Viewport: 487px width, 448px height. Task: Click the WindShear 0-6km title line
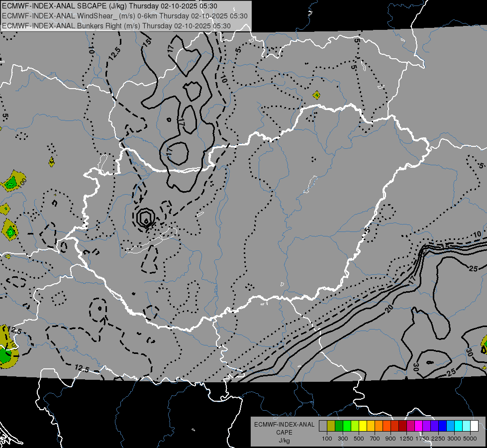pos(124,16)
